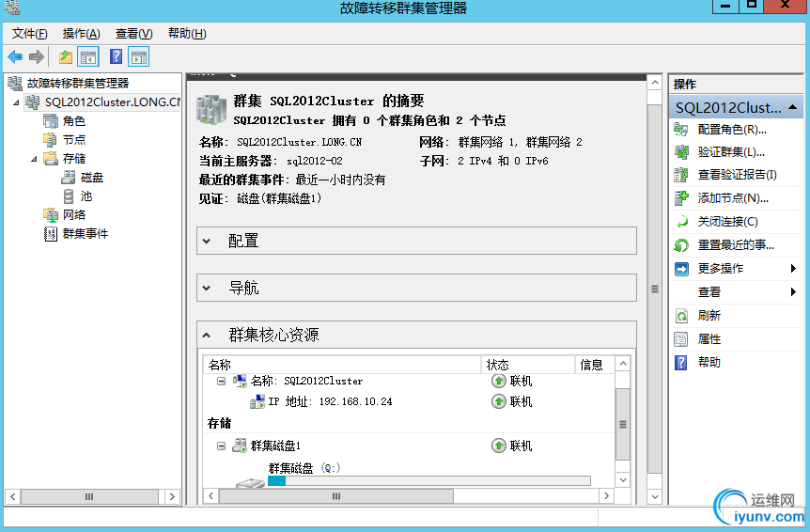810x532 pixels.
Task: Click the Up one level folder icon
Action: (66, 56)
